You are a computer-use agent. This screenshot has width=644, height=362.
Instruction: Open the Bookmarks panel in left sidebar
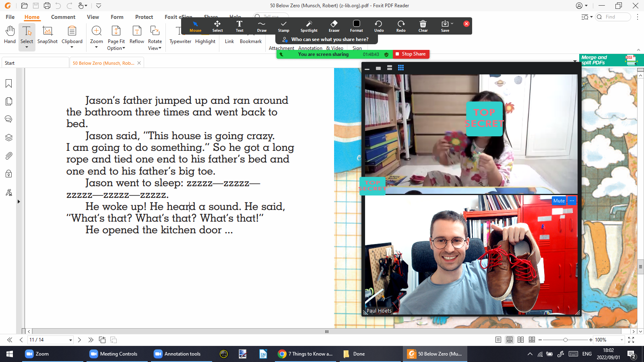[8, 84]
